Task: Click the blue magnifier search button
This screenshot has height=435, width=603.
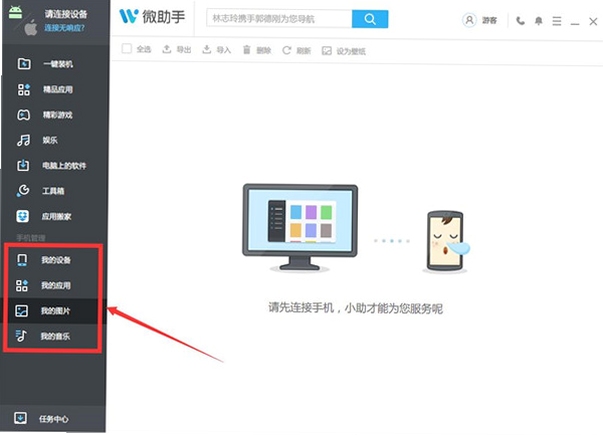Action: coord(370,19)
